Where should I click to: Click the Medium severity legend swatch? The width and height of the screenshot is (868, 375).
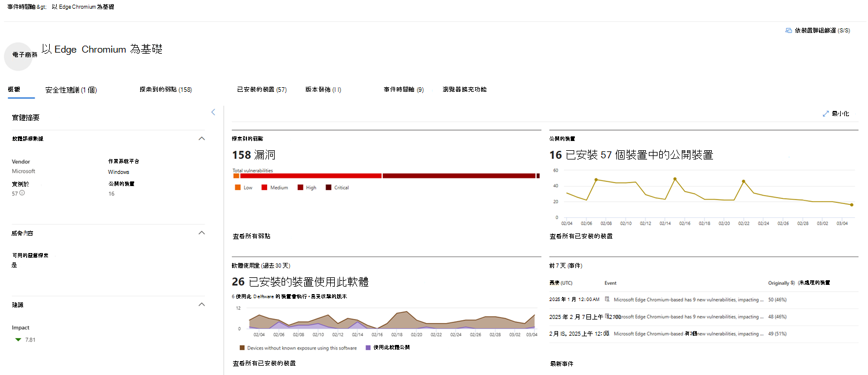[x=264, y=188]
